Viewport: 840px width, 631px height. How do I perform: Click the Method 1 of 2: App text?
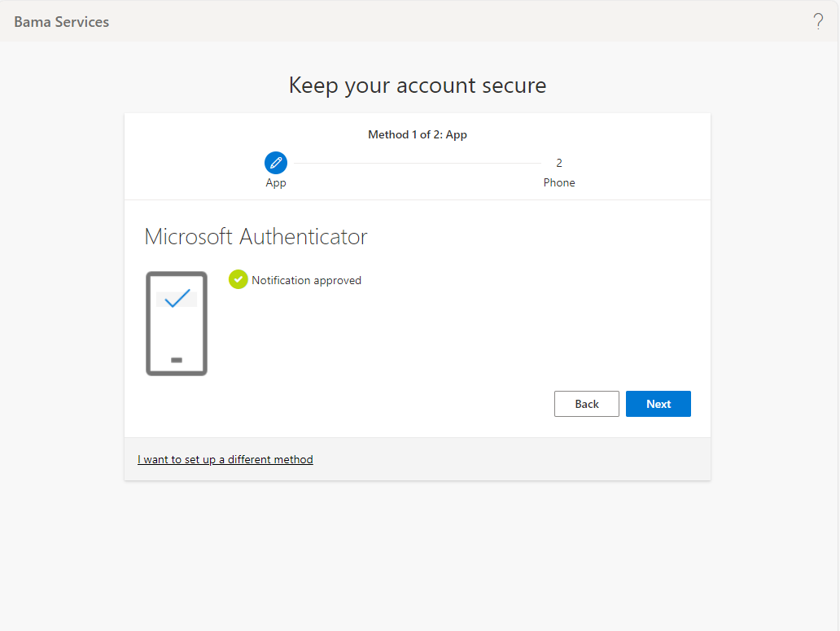point(417,134)
